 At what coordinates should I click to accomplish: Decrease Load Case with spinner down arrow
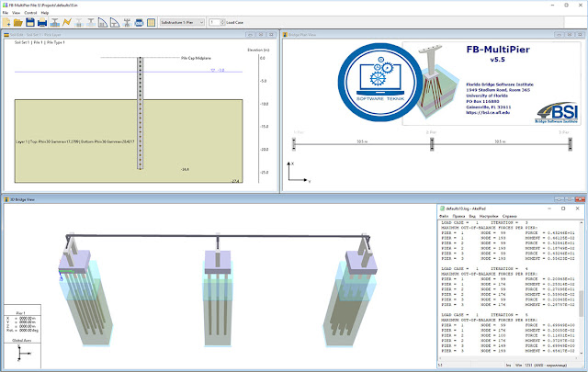(x=222, y=25)
